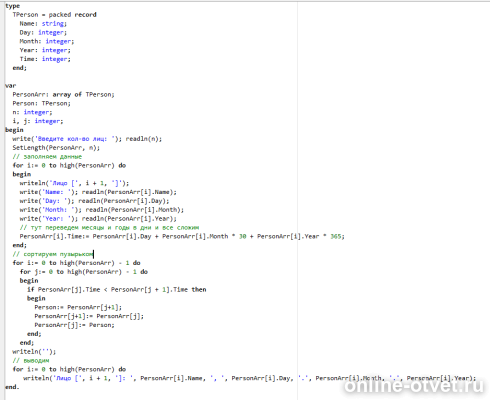Click the 'i, j: integer;' declaration
490x400 pixels.
38,121
